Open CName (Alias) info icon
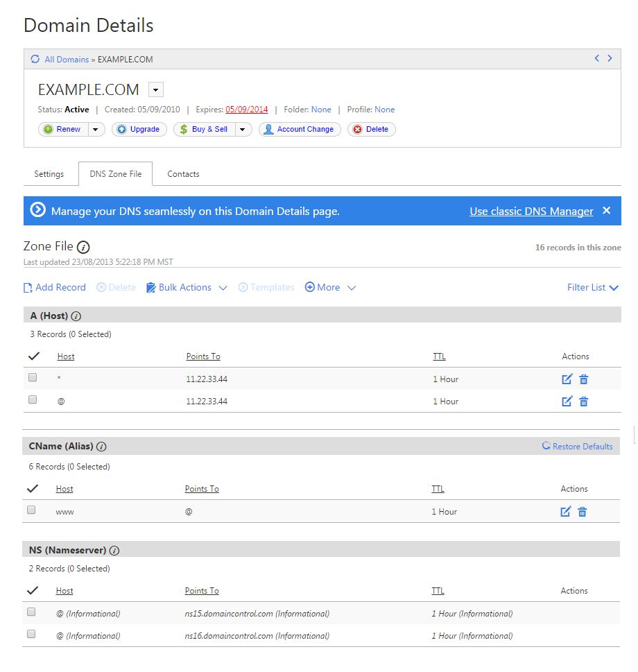The height and width of the screenshot is (672, 638). (x=101, y=447)
